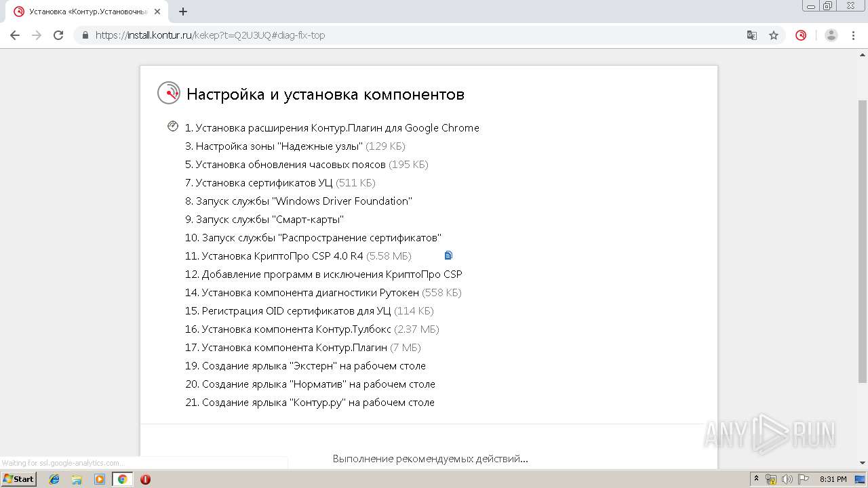Open the file explorer taskbar icon

click(77, 479)
